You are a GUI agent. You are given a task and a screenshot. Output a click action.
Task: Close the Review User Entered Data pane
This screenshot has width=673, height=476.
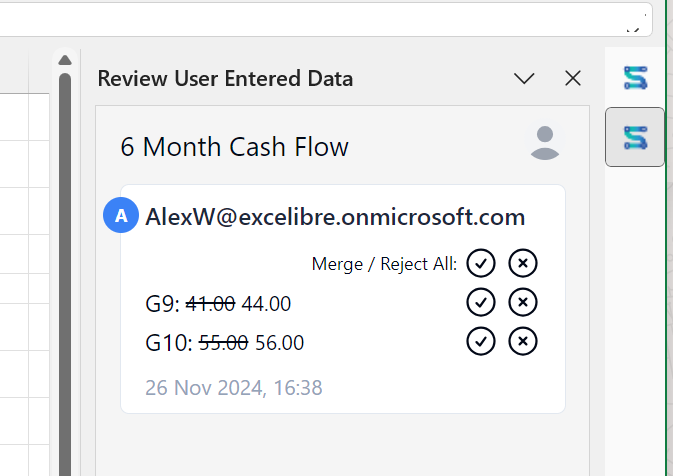click(573, 78)
